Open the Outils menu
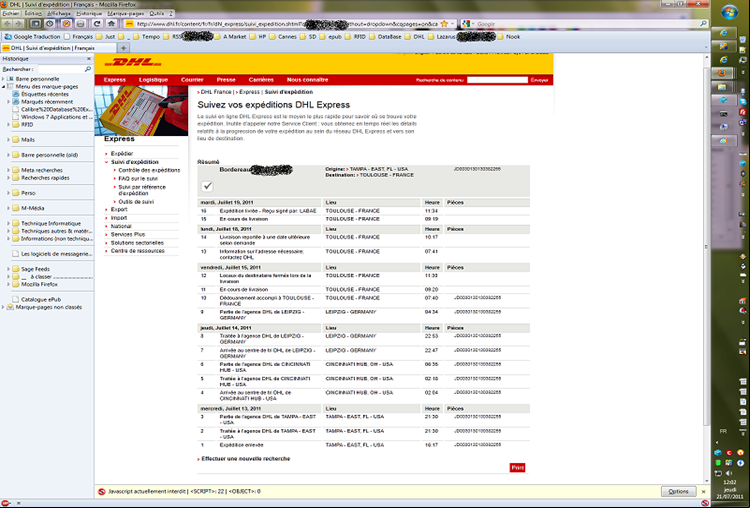This screenshot has width=750, height=508. coord(156,13)
